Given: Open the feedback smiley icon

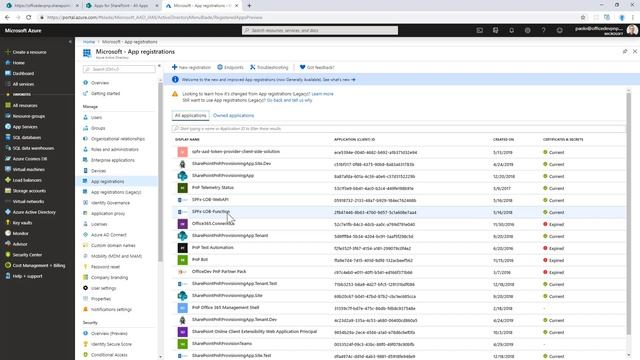Looking at the screenshot, I should [560, 31].
